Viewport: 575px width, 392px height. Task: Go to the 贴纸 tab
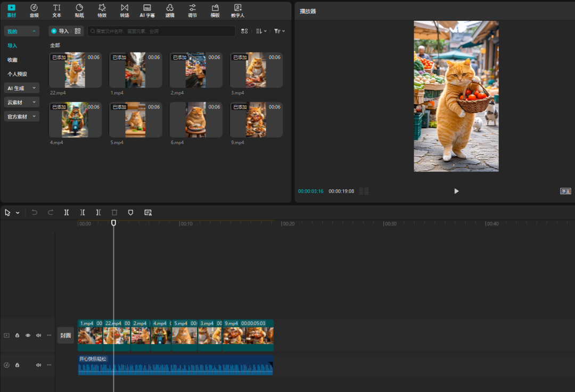(x=79, y=11)
